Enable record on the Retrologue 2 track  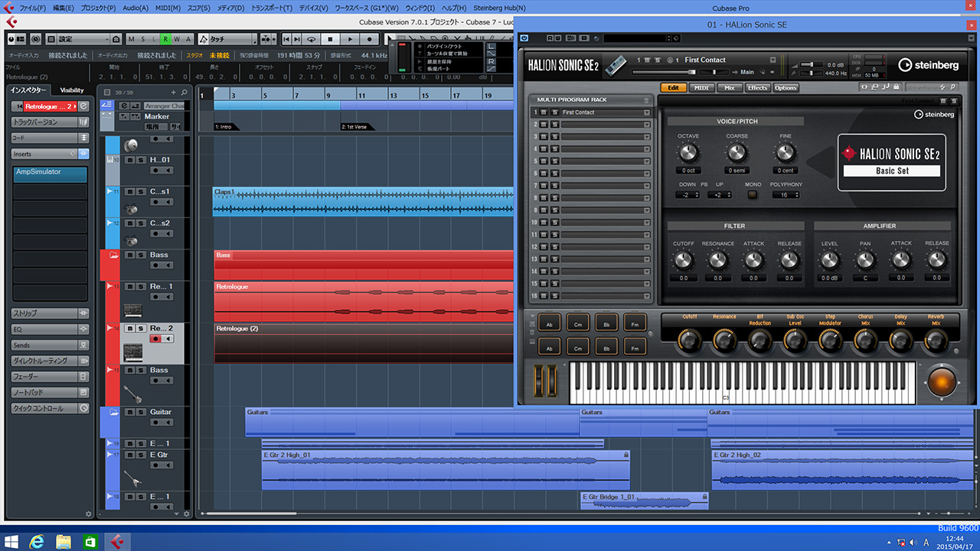coord(156,339)
